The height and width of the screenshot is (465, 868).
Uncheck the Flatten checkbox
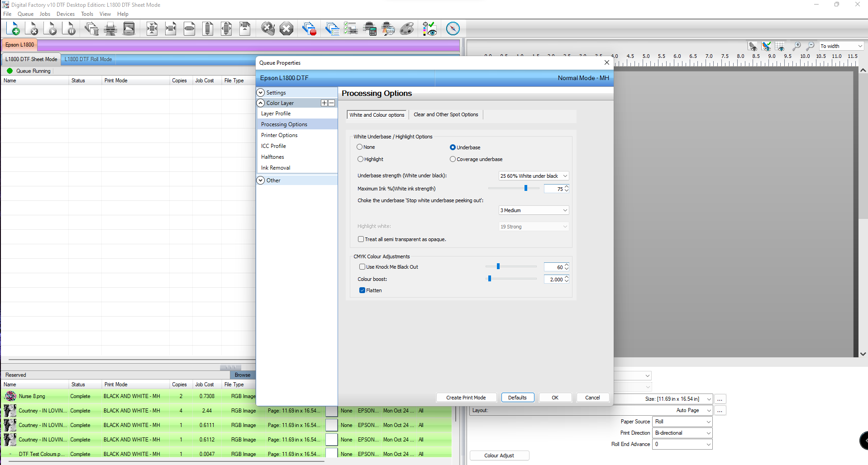click(362, 290)
